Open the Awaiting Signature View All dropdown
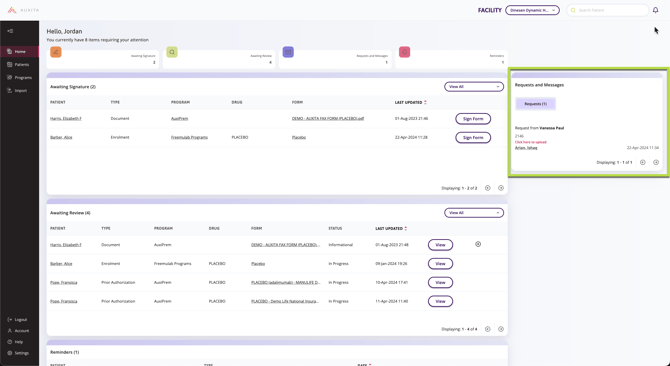Screen dimensions: 670x366 (x=474, y=87)
